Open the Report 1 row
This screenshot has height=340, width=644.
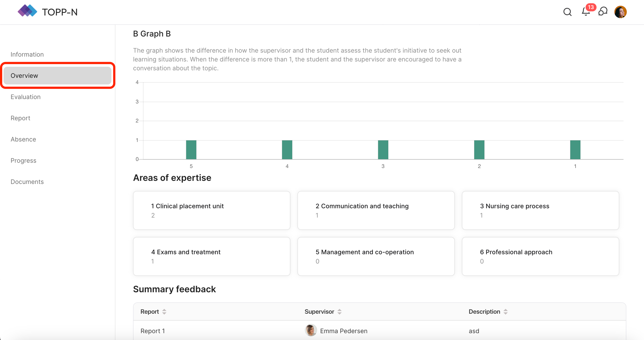coord(153,331)
